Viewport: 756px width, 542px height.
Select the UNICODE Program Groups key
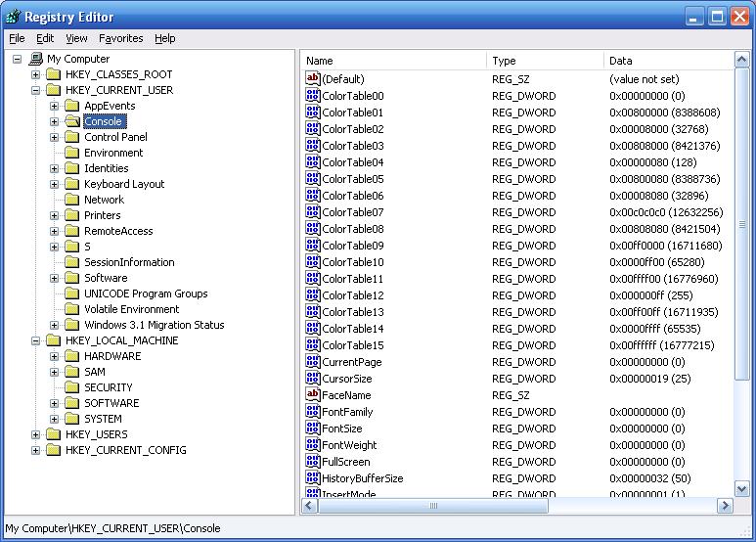[146, 294]
